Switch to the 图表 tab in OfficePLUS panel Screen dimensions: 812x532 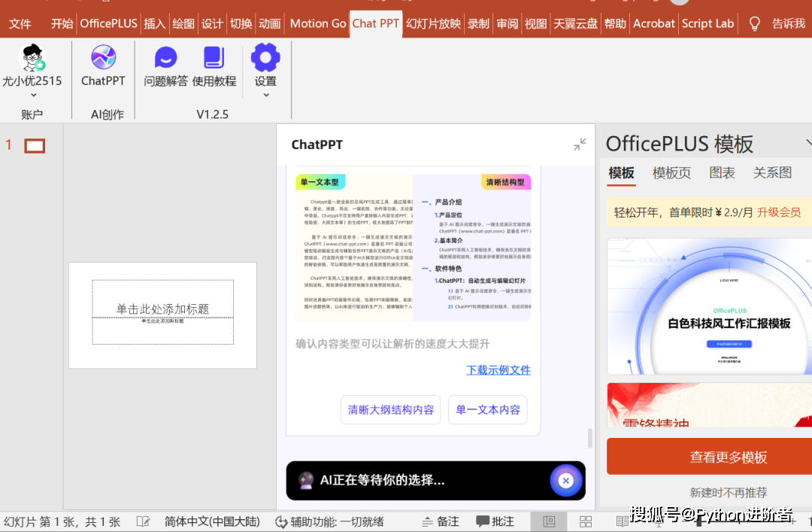pos(721,172)
